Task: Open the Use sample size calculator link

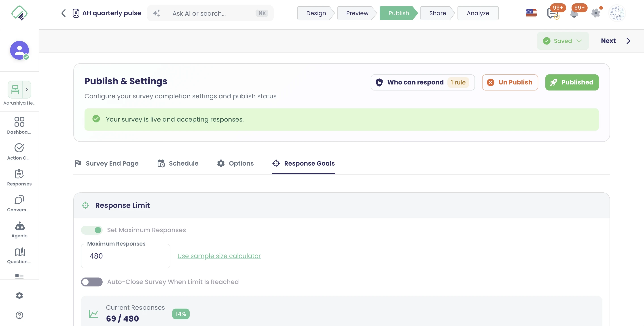Action: coord(219,256)
